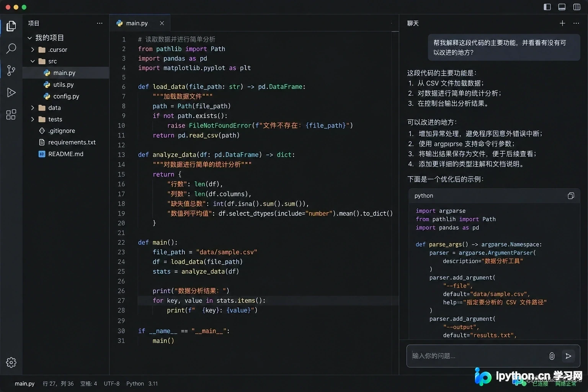
Task: Click status bar 行 27, 列 36 position
Action: point(58,384)
